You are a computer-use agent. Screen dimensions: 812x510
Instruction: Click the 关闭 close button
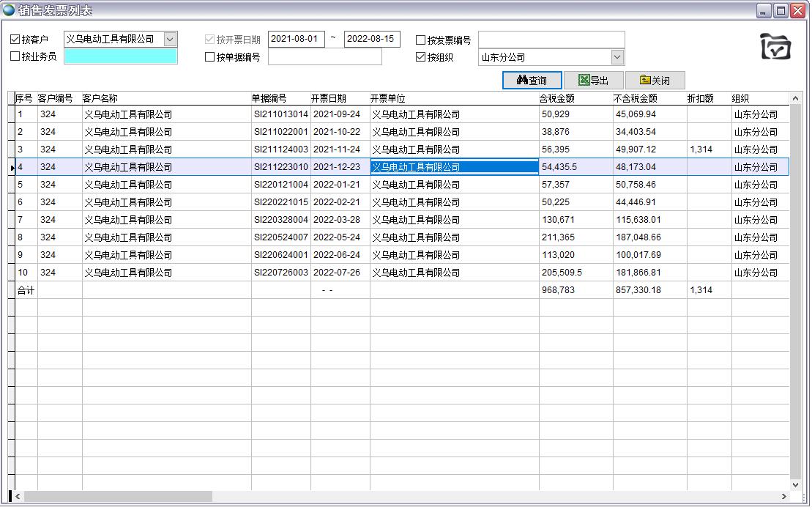coord(654,81)
